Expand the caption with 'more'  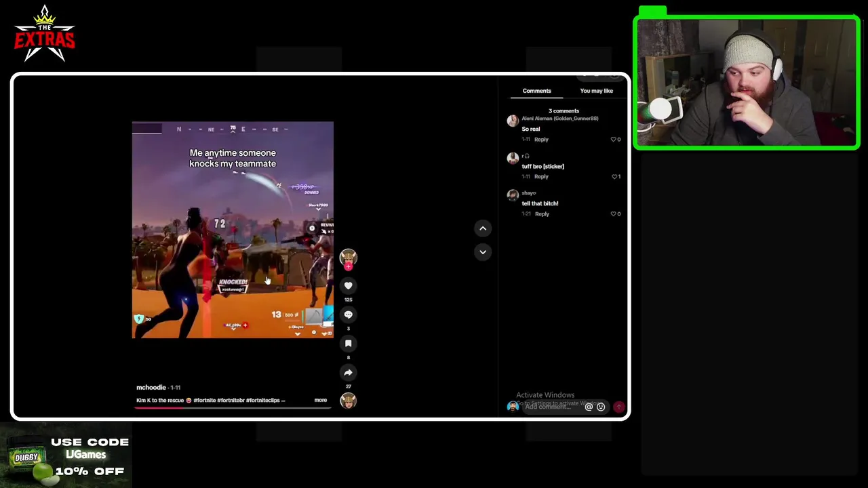pos(320,400)
